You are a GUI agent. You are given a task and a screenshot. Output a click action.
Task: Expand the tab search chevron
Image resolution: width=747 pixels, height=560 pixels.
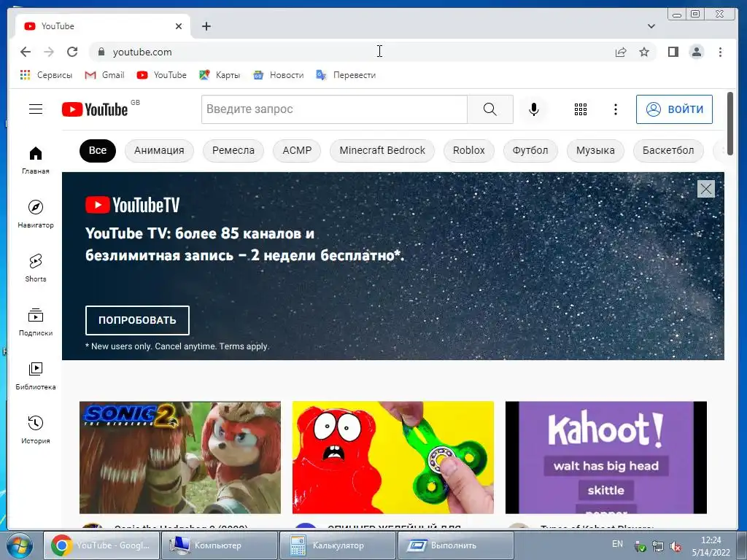coord(651,26)
